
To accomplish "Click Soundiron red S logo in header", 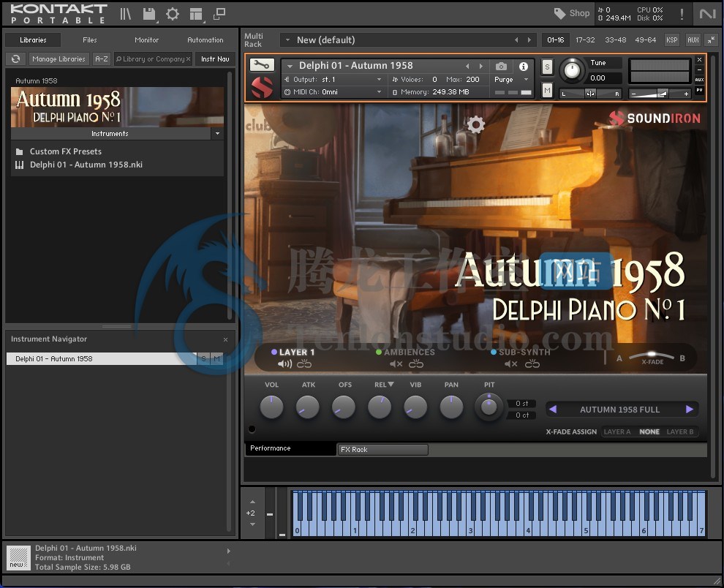I will (261, 86).
